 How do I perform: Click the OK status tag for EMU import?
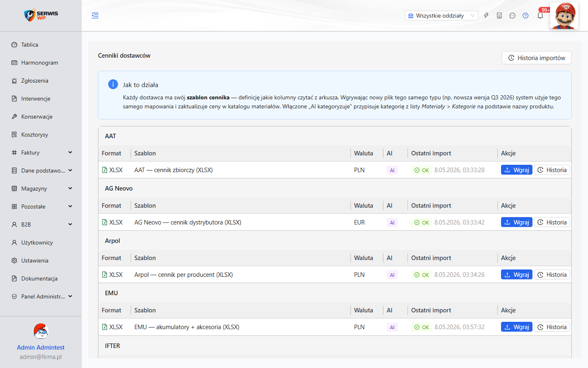tap(421, 327)
